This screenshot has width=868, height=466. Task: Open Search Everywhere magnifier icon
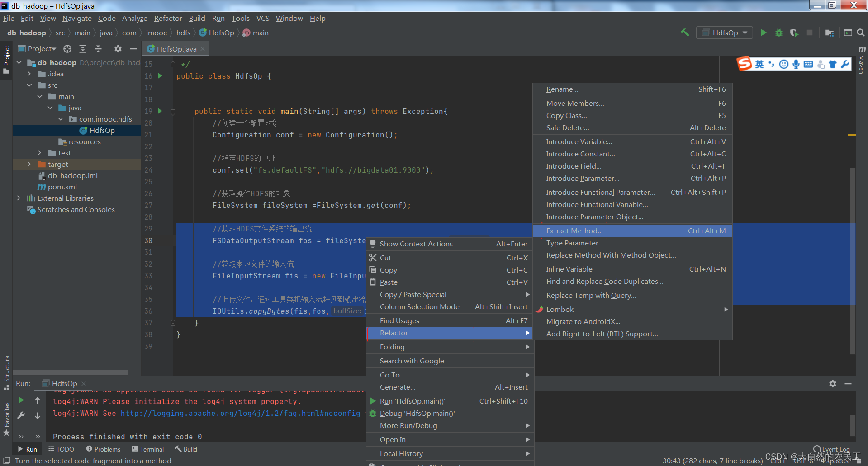coord(860,33)
